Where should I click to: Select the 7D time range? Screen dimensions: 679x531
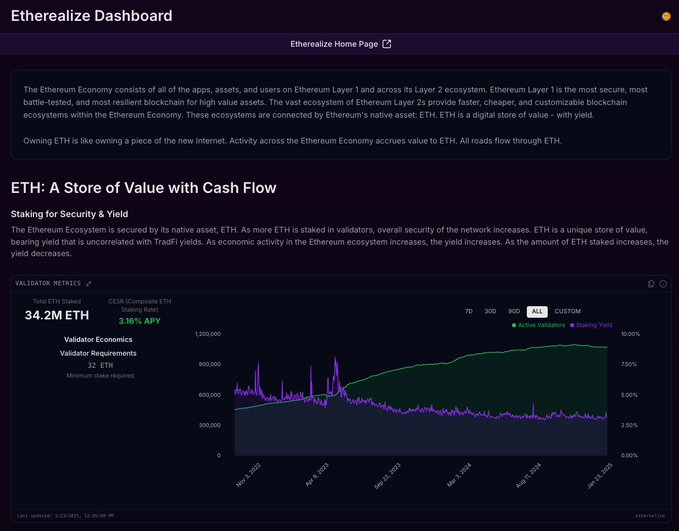[469, 311]
